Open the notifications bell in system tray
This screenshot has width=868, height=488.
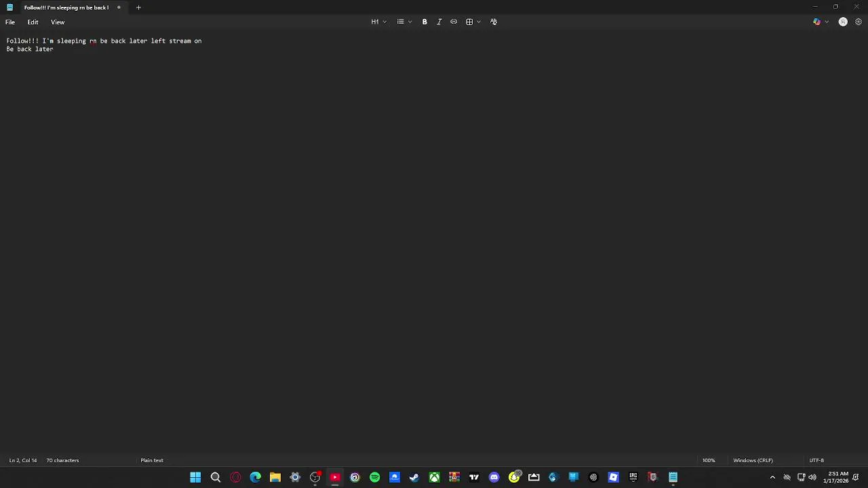(x=856, y=478)
